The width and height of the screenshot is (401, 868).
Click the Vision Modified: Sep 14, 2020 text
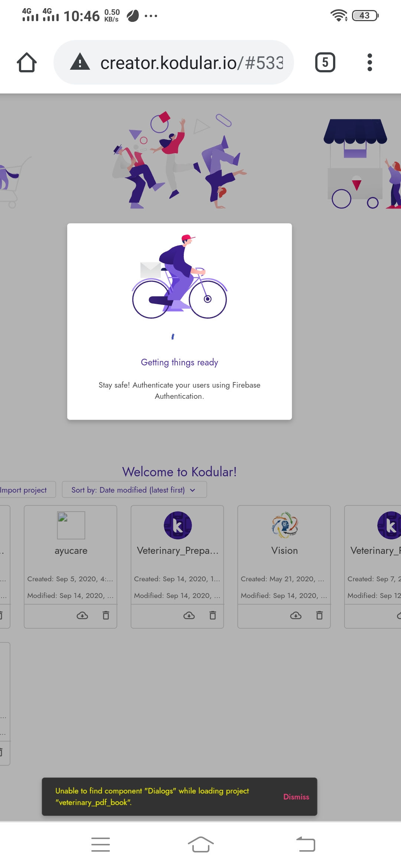pos(284,596)
